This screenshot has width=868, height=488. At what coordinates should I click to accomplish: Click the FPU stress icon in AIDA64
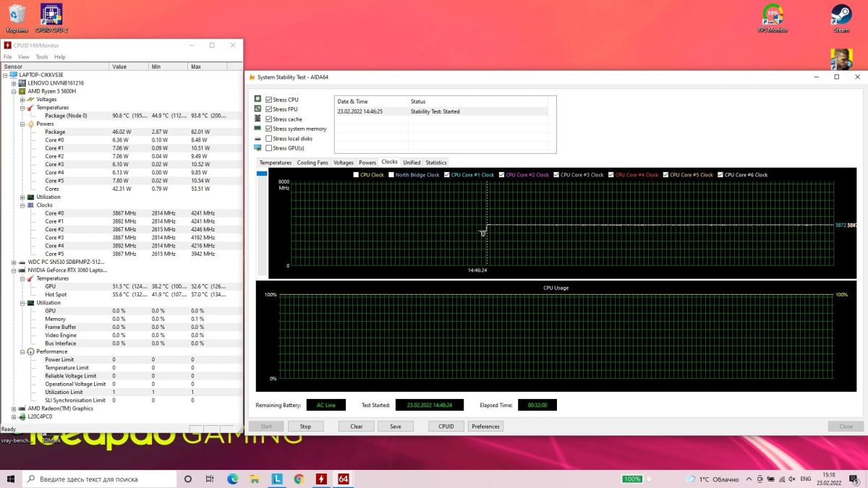click(x=258, y=109)
